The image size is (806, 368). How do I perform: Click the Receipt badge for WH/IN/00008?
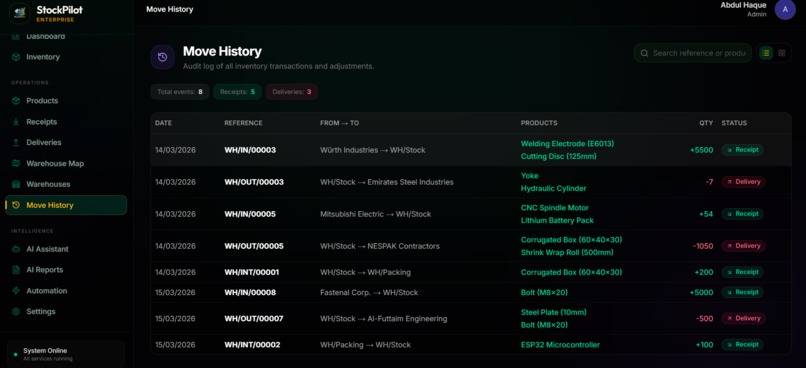coord(742,292)
